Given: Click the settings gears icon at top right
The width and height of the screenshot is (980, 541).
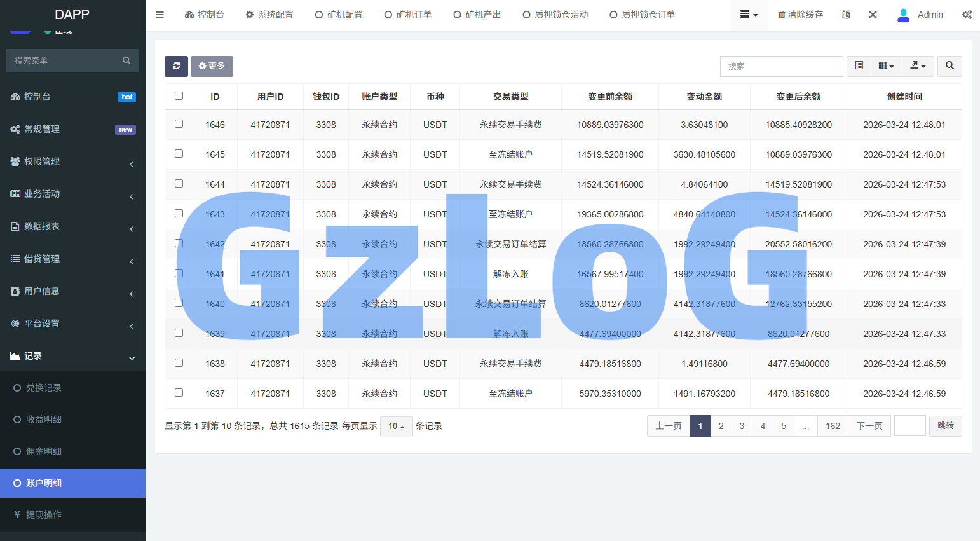Looking at the screenshot, I should point(967,14).
